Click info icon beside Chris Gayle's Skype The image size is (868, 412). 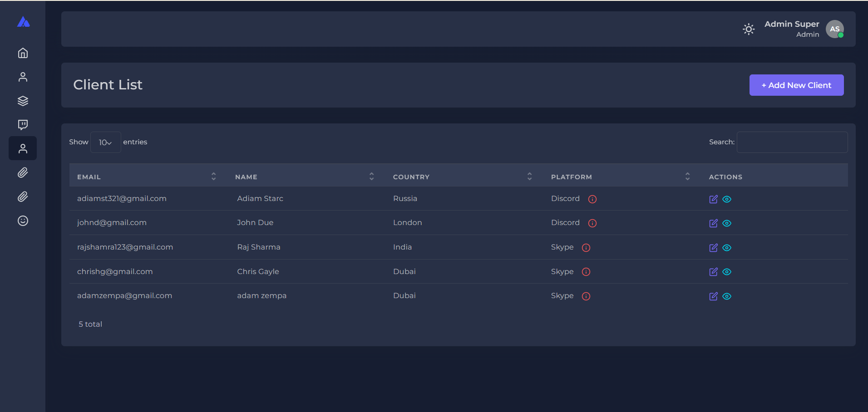coord(586,272)
